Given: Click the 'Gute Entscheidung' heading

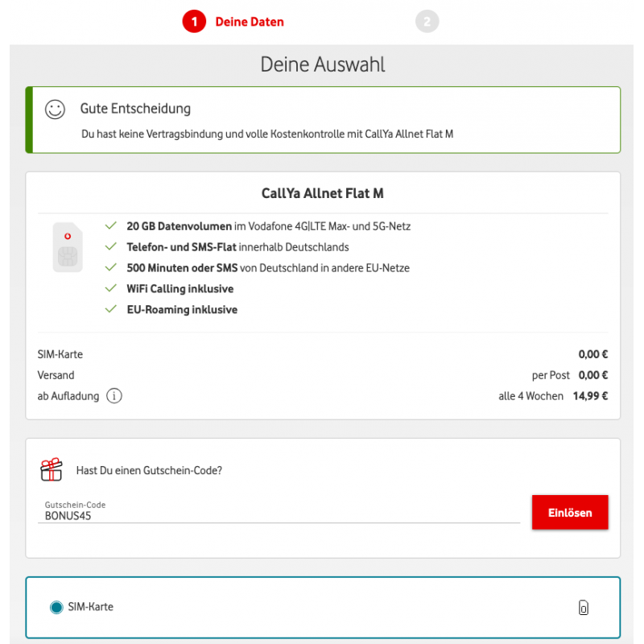Looking at the screenshot, I should click(135, 109).
